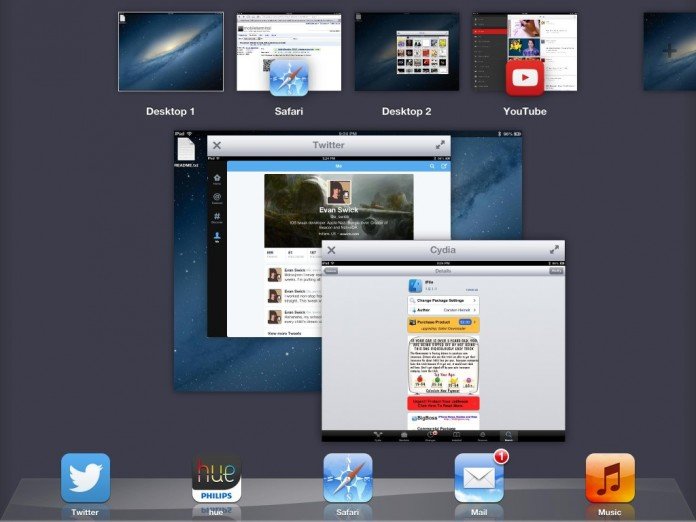Image resolution: width=696 pixels, height=522 pixels.
Task: Select the Installed tab in Cydia
Action: 456,436
